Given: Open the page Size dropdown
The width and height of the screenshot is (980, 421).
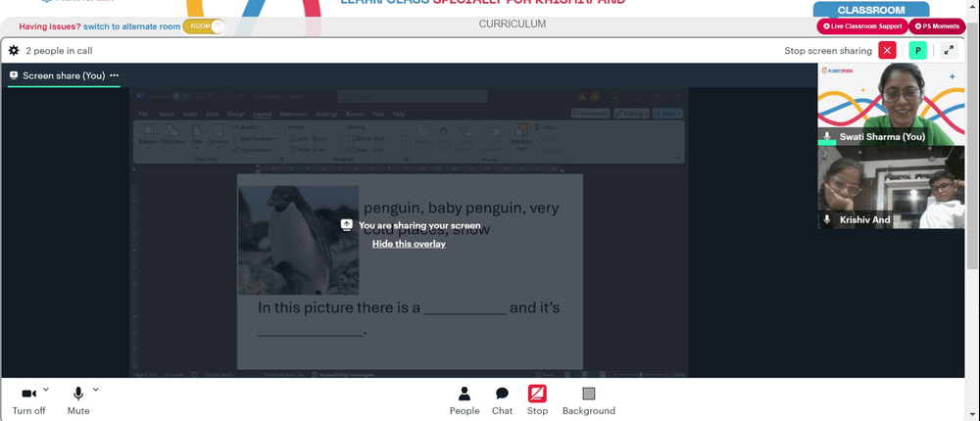Looking at the screenshot, I should click(197, 137).
